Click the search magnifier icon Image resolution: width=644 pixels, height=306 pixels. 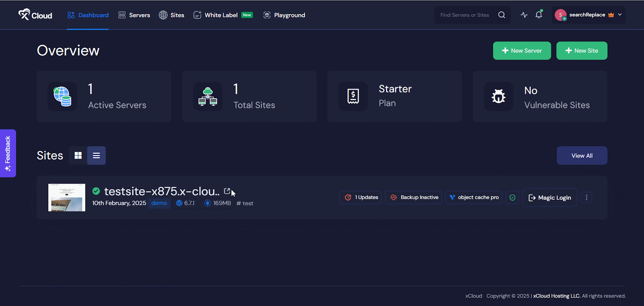point(502,15)
